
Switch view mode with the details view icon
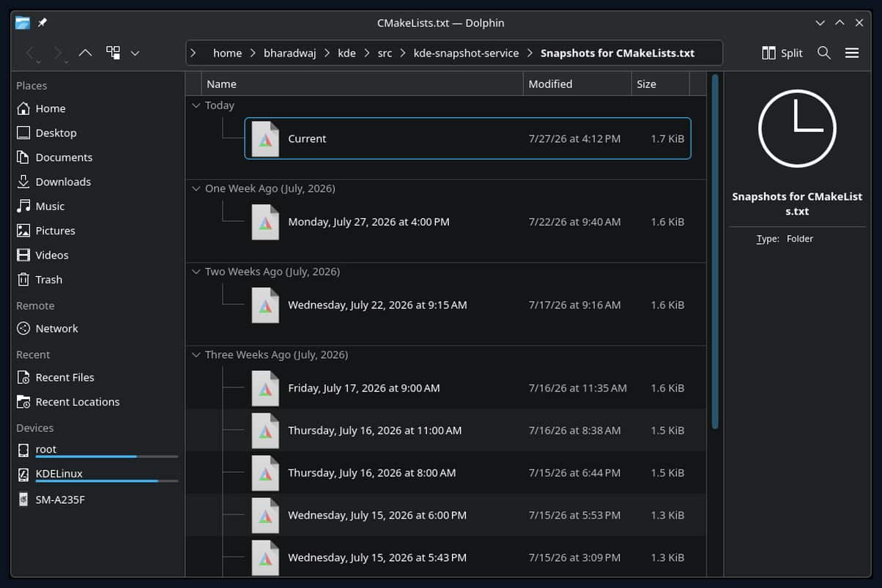(x=113, y=53)
